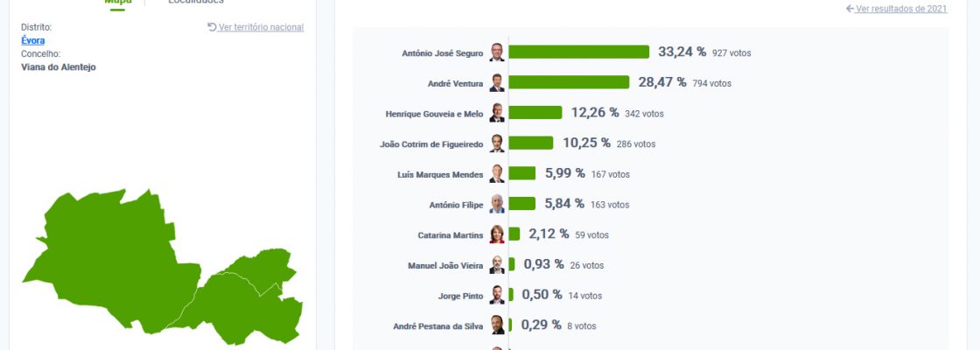This screenshot has width=980, height=350.
Task: Switch to the Localidades tab
Action: click(196, 3)
